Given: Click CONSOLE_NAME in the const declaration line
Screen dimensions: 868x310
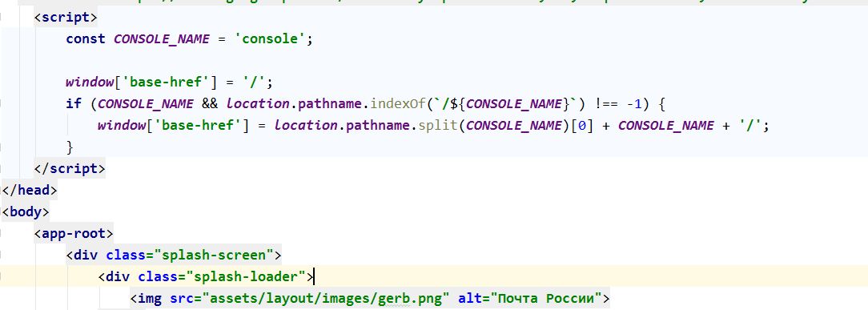Looking at the screenshot, I should (162, 39).
